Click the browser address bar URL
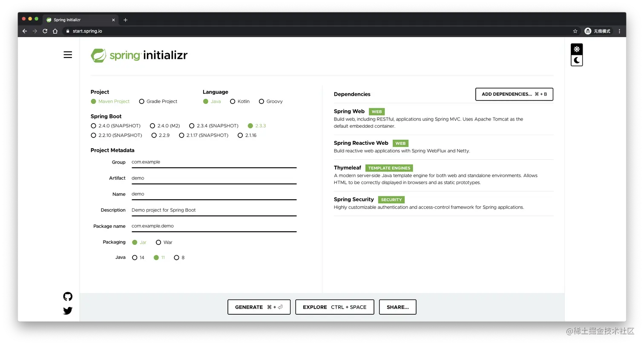The width and height of the screenshot is (644, 345). click(87, 31)
